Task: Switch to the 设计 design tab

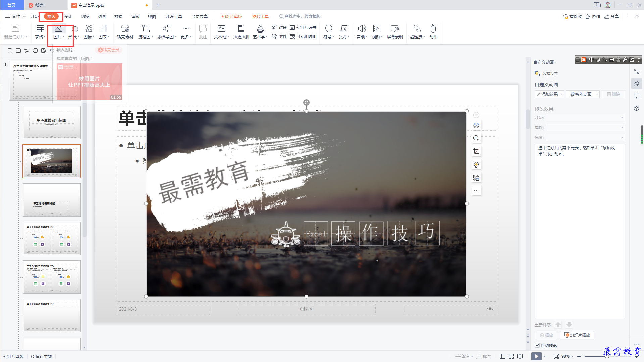Action: click(x=68, y=16)
